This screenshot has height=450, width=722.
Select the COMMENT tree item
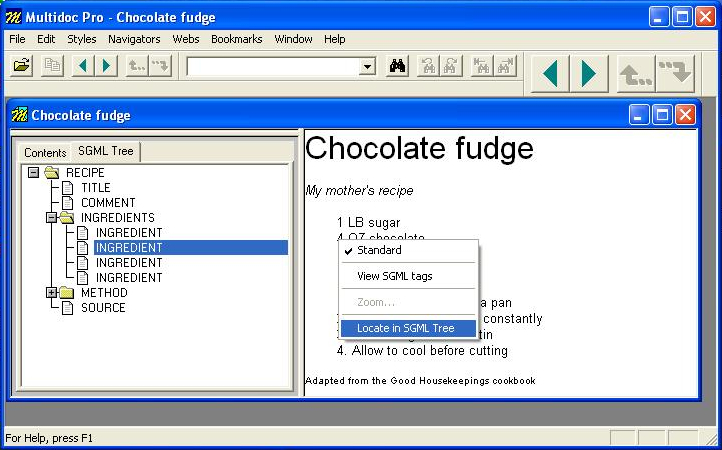pyautogui.click(x=108, y=203)
